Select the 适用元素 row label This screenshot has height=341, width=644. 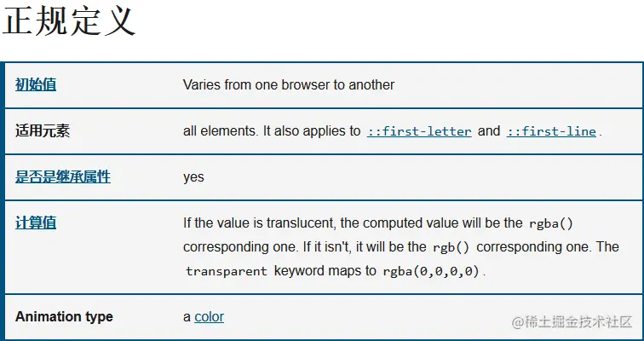(x=43, y=131)
